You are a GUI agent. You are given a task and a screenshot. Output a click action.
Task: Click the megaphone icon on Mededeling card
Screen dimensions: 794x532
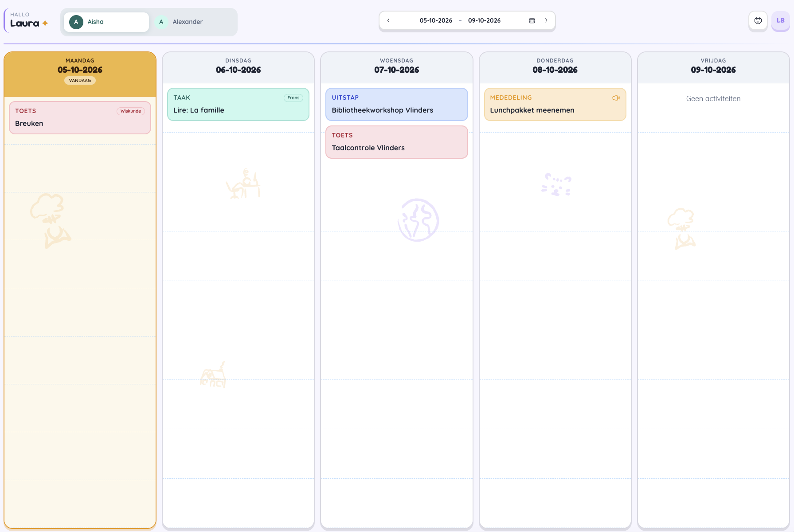click(616, 98)
